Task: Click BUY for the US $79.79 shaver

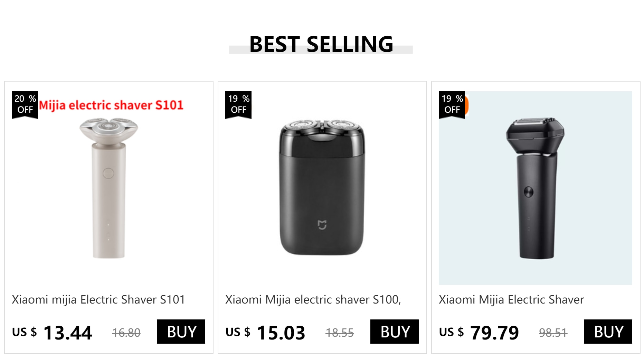Action: click(x=608, y=332)
